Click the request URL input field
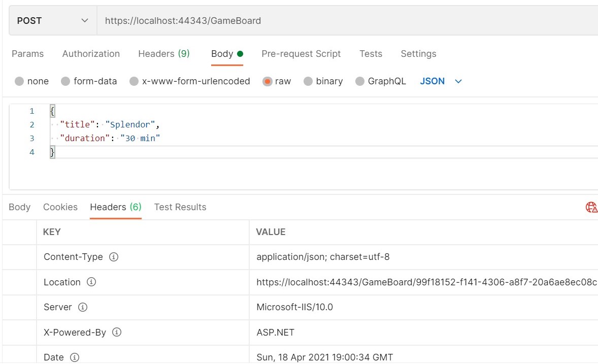This screenshot has height=364, width=598. (x=345, y=21)
